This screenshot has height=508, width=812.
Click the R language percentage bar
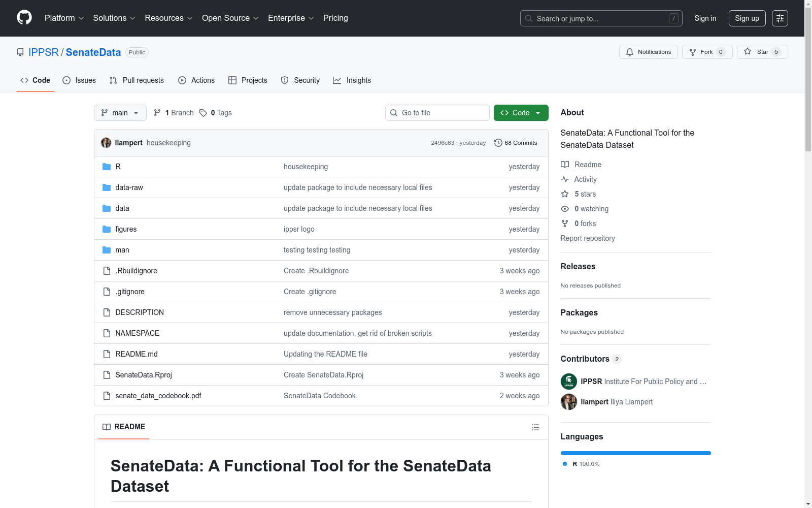tap(636, 453)
